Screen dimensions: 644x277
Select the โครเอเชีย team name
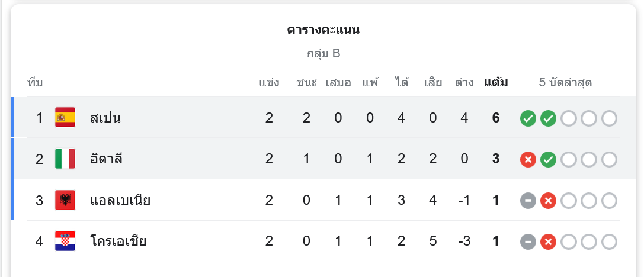(118, 241)
